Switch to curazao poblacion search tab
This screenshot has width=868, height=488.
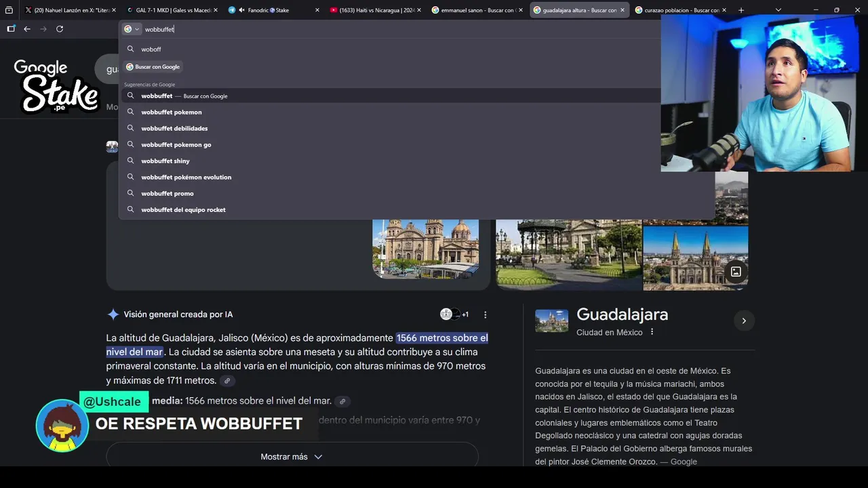click(680, 10)
